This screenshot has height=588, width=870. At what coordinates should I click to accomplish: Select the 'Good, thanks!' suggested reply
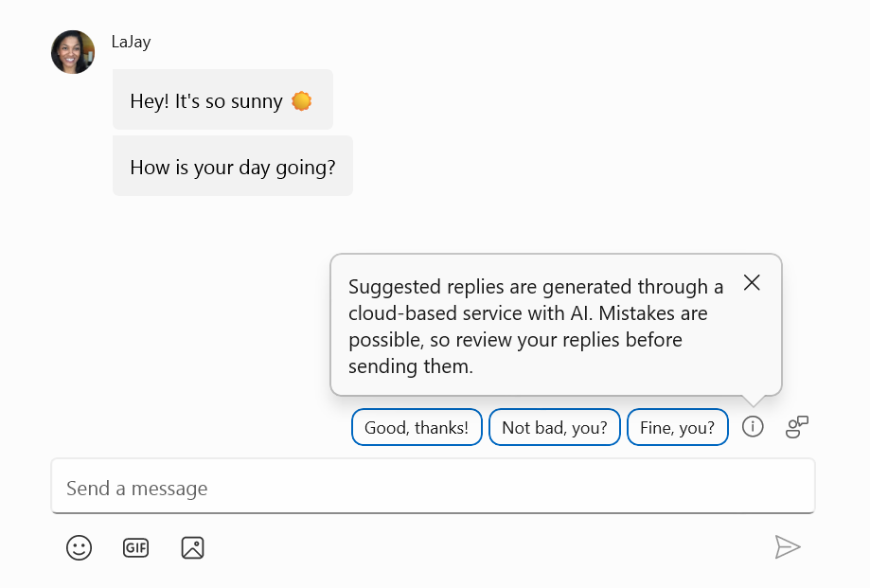(x=417, y=427)
